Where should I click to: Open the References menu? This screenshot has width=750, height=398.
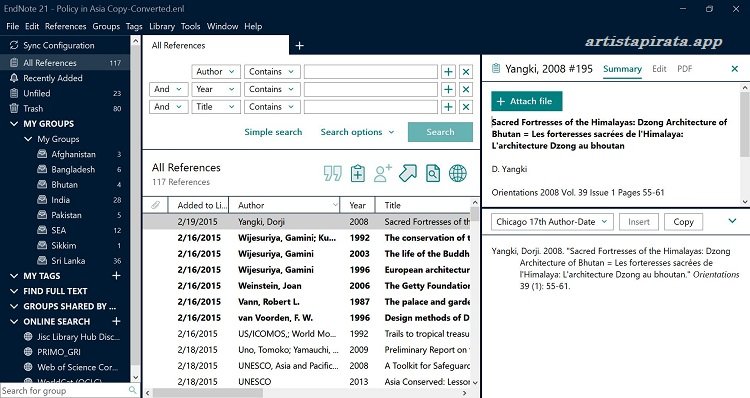pos(66,26)
